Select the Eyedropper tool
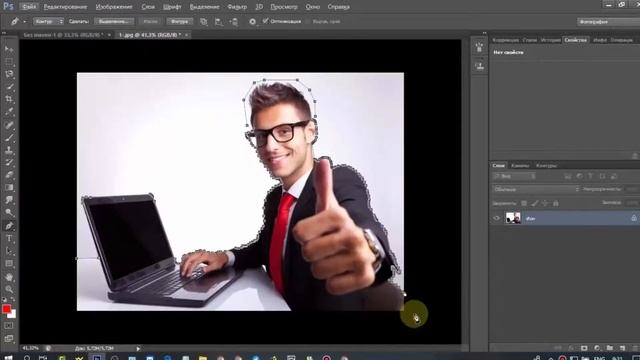This screenshot has height=360, width=640. (x=9, y=112)
